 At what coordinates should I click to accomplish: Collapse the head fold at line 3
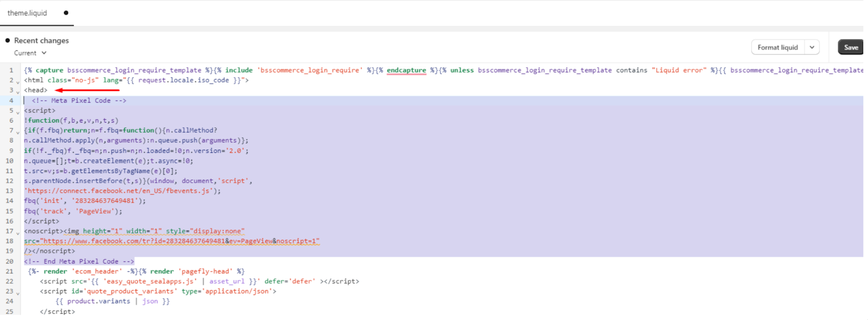coord(18,92)
